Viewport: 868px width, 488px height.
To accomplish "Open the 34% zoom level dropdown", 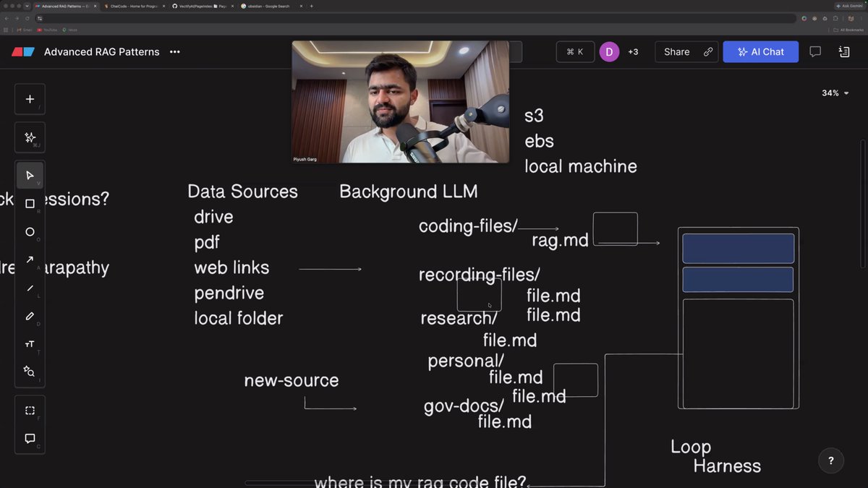I will (835, 93).
